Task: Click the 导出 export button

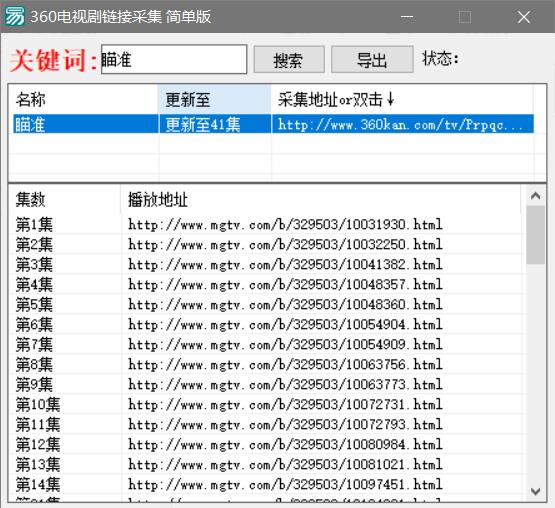Action: [372, 59]
